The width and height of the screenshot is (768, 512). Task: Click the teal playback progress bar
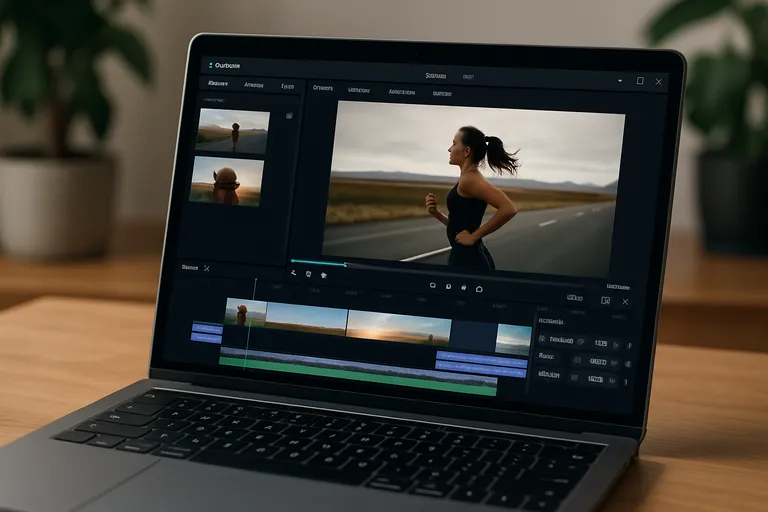point(318,263)
